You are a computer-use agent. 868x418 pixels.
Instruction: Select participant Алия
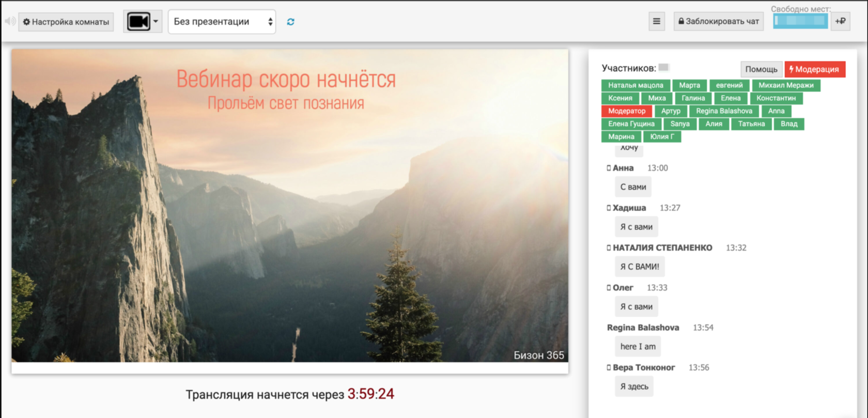[714, 124]
